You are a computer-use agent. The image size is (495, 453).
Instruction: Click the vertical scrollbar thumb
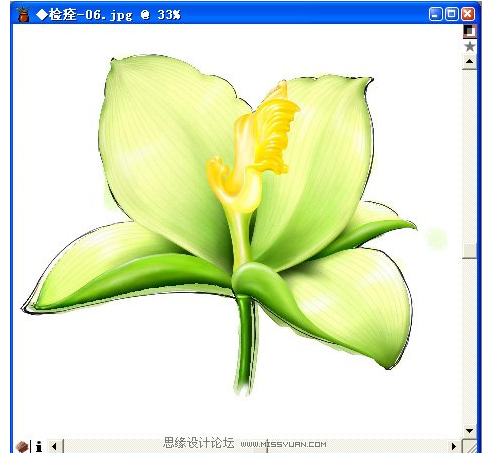click(469, 251)
